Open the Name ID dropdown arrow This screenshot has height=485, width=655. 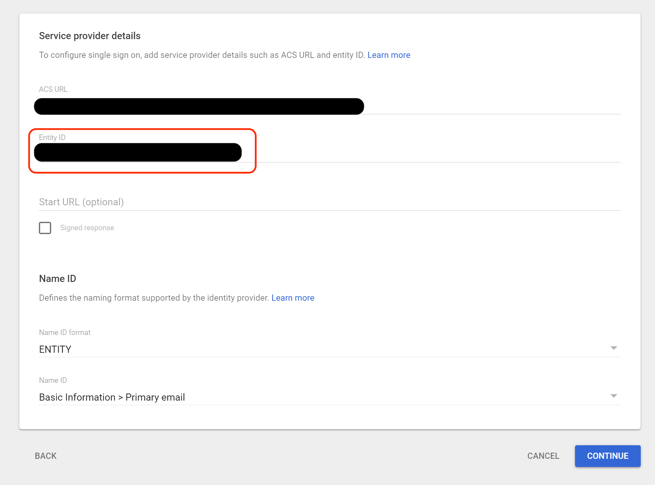coord(613,396)
